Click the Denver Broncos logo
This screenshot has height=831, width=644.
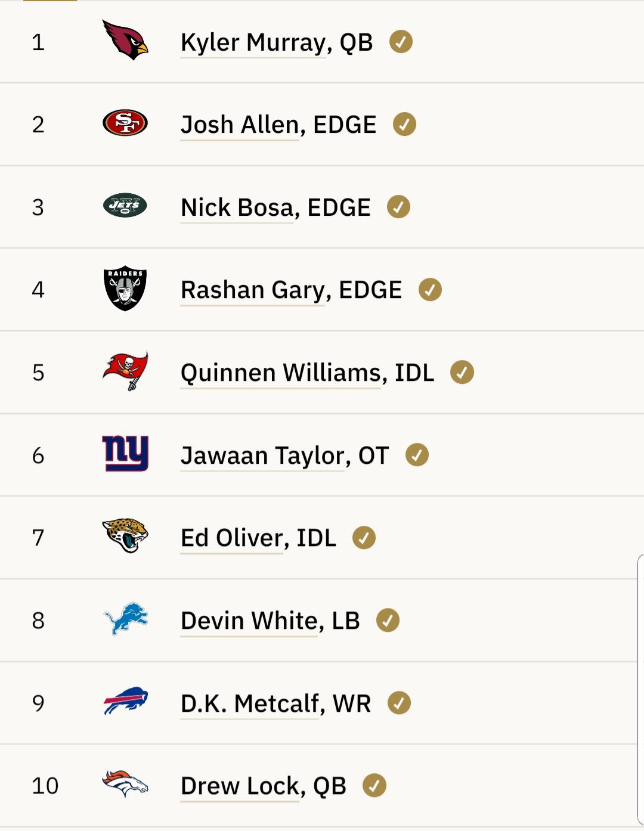pos(125,783)
